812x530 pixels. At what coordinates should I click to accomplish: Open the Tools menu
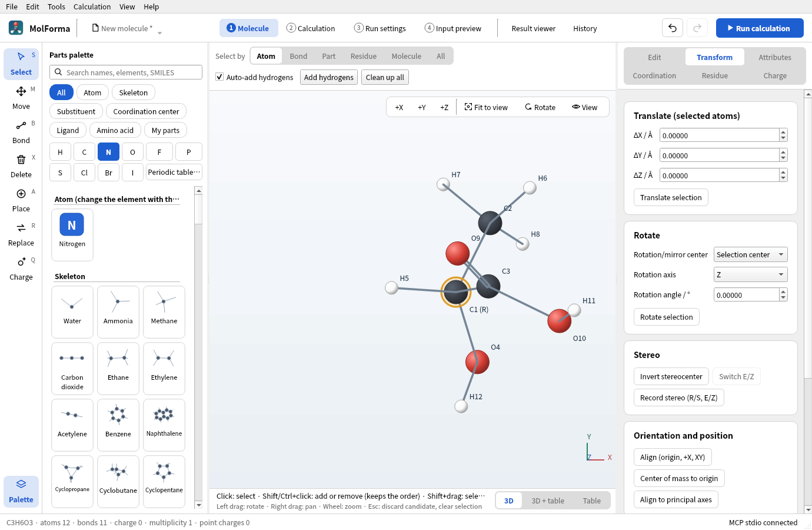56,6
